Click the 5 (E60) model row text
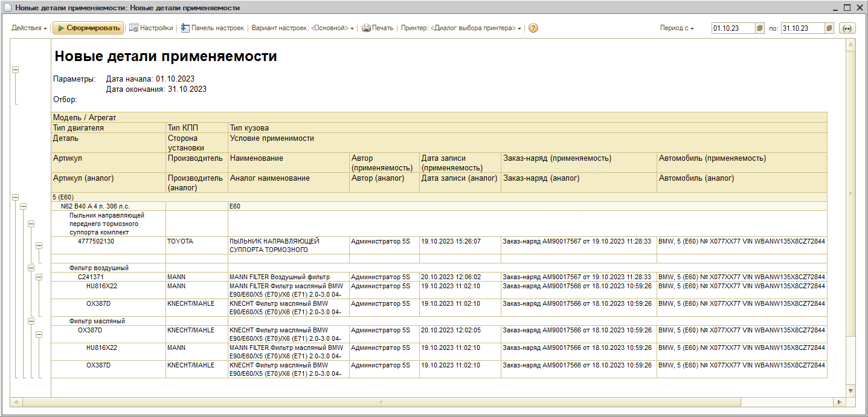Image resolution: width=868 pixels, height=417 pixels. point(63,197)
